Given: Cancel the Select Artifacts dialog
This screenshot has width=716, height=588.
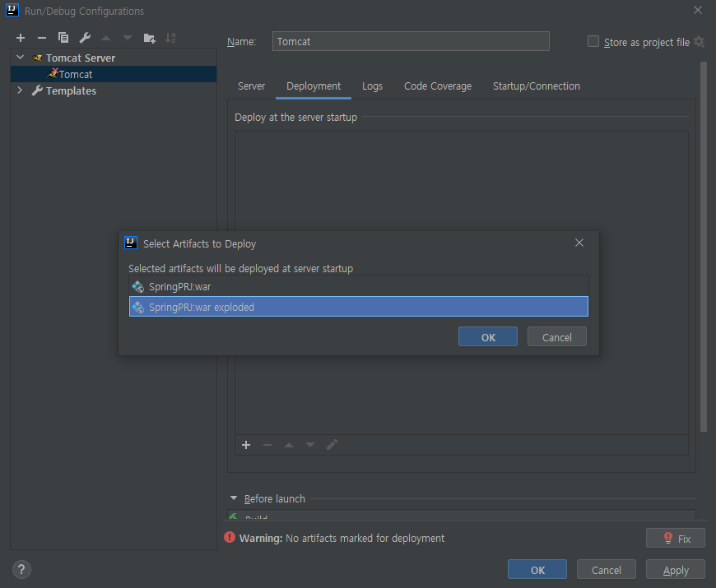Looking at the screenshot, I should pos(556,336).
